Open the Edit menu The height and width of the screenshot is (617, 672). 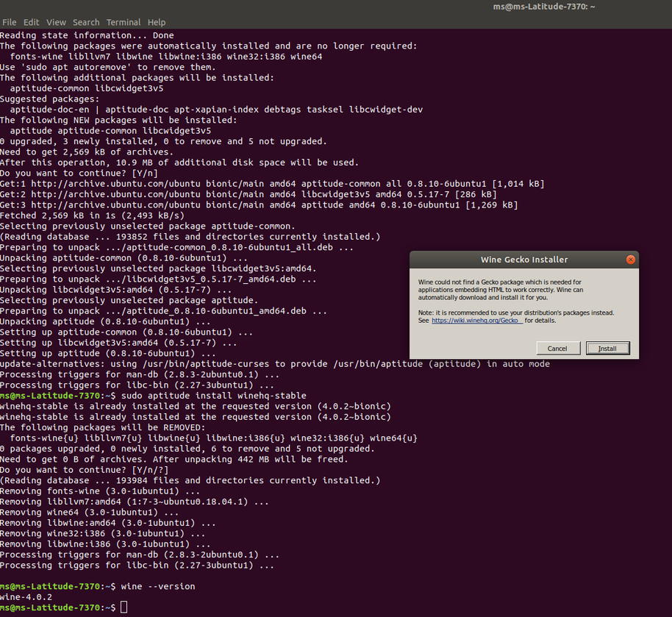coord(32,22)
